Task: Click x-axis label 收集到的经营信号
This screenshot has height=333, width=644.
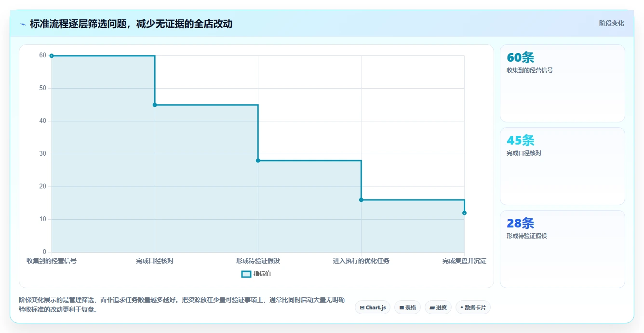Action: pos(52,261)
